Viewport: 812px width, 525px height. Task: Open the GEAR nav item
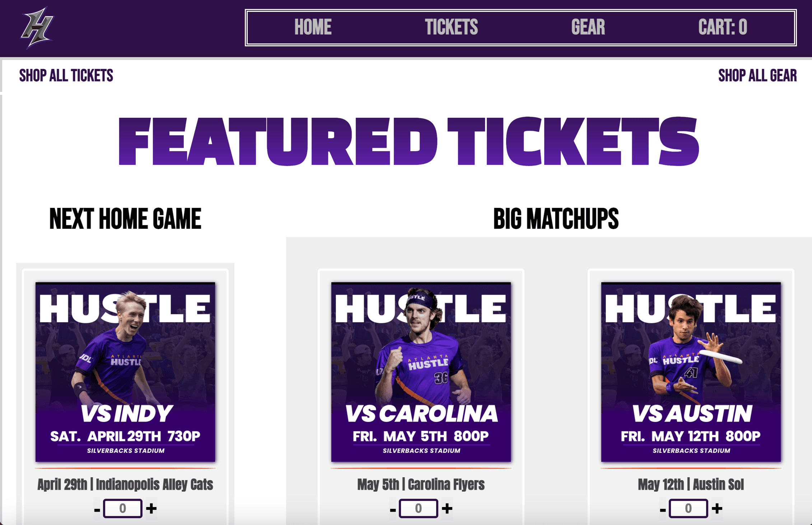point(588,27)
